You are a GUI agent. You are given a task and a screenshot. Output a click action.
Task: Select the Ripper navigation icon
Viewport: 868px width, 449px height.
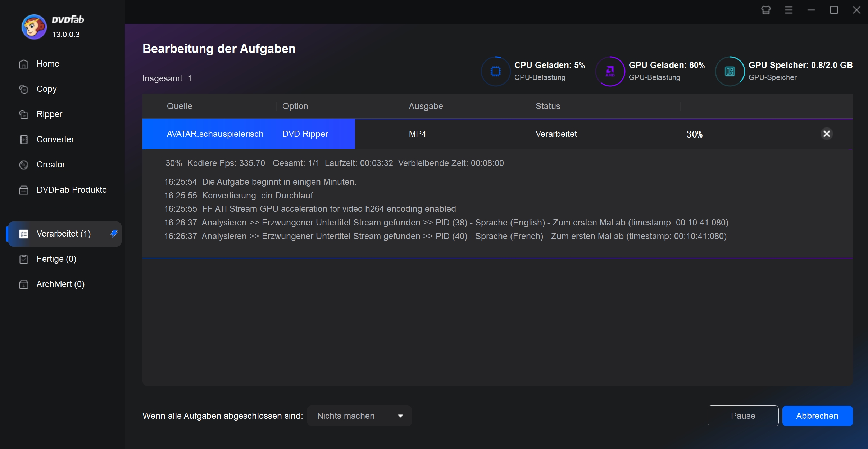coord(23,114)
